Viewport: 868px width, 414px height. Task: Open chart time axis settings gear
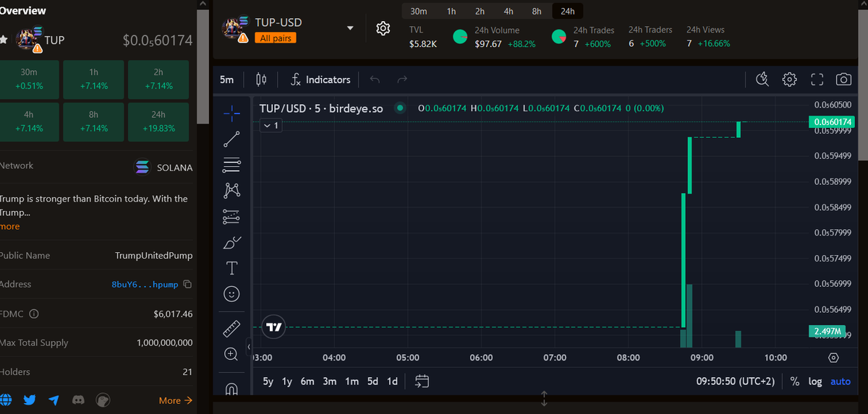click(833, 358)
